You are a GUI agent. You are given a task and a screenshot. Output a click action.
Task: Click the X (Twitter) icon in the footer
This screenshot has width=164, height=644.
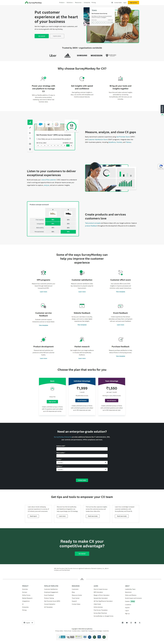(x=140, y=623)
